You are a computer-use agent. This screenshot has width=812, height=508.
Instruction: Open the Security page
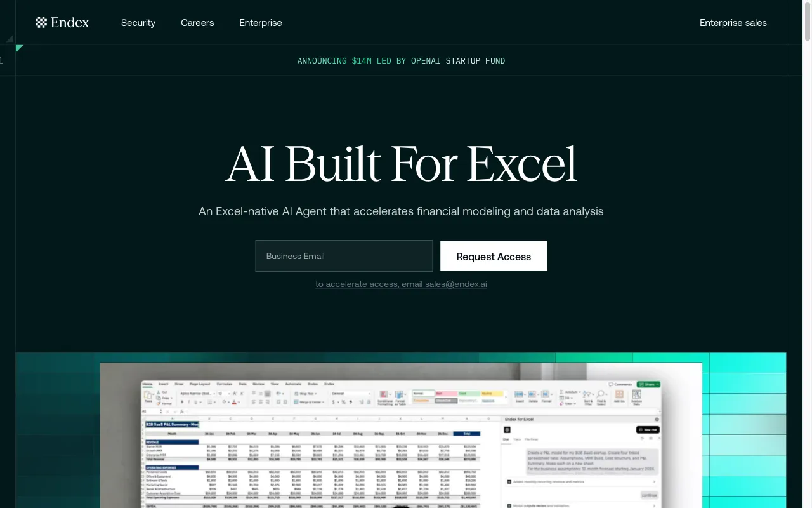coord(138,23)
